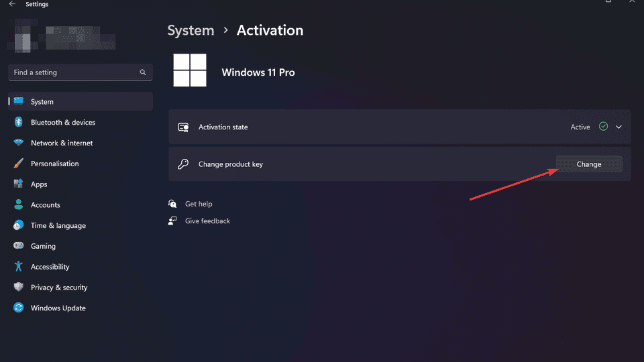The image size is (644, 362).
Task: Open Time & language settings
Action: click(x=80, y=225)
